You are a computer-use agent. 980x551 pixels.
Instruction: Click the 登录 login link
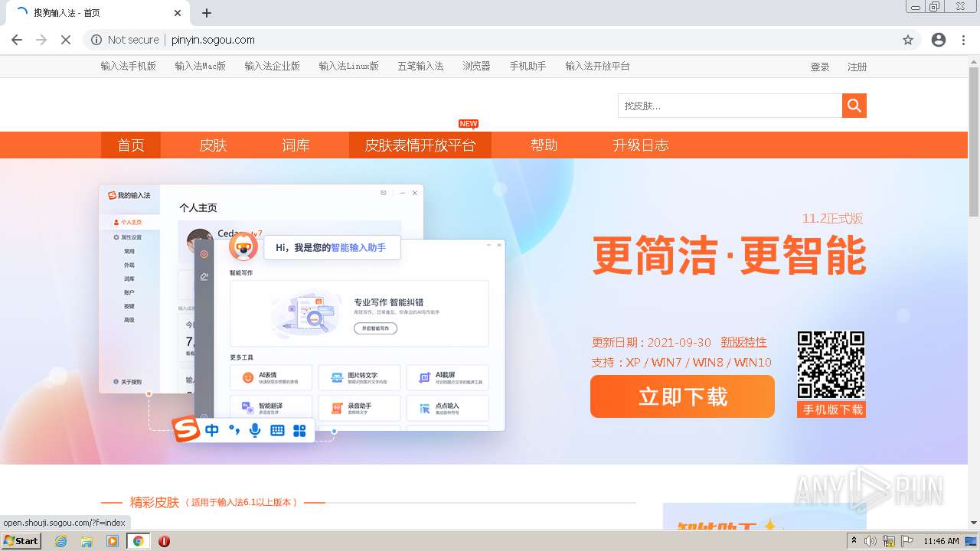click(820, 67)
